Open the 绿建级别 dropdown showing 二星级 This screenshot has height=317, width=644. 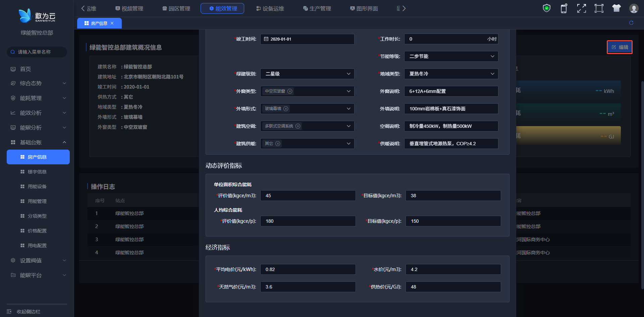[x=307, y=74]
